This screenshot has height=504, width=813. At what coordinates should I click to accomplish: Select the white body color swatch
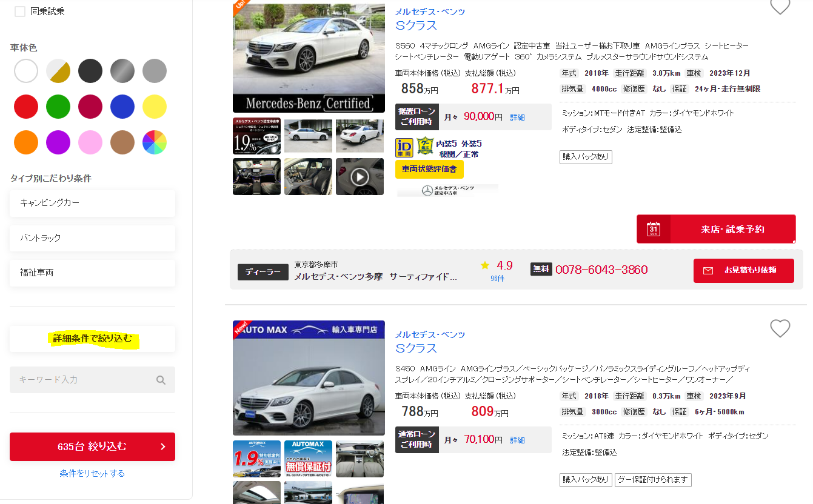(26, 71)
